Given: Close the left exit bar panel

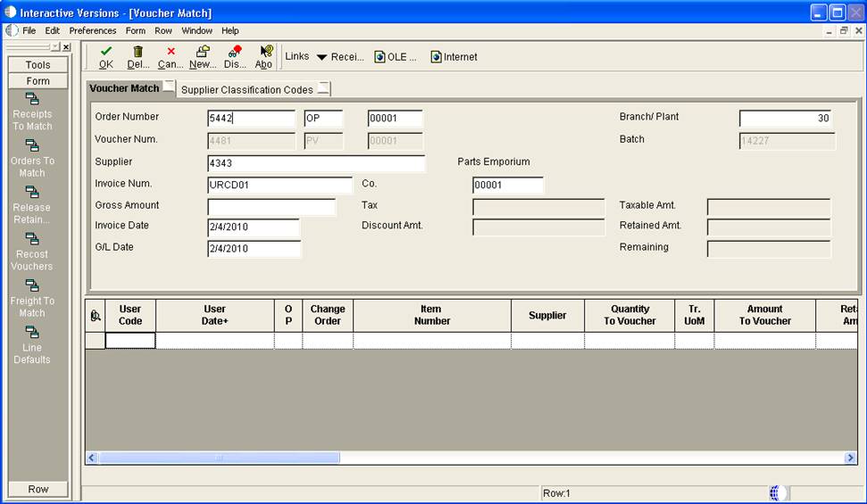Looking at the screenshot, I should point(66,47).
